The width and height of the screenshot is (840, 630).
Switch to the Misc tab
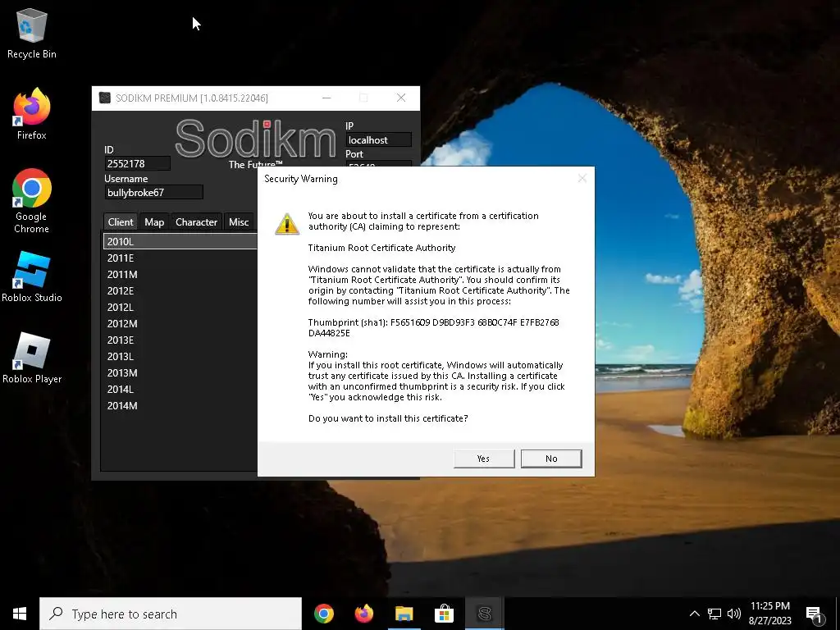pyautogui.click(x=239, y=221)
